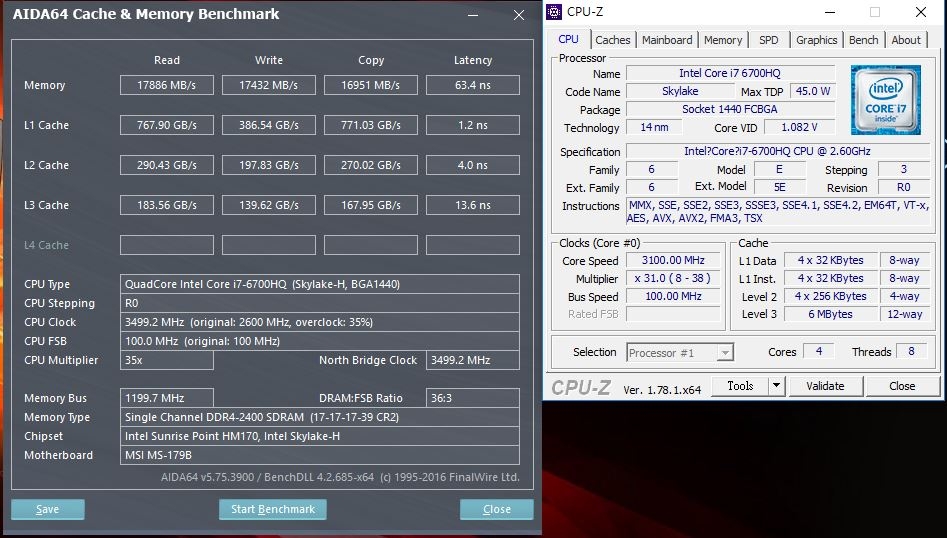Image resolution: width=947 pixels, height=538 pixels.
Task: Click the Name field Intel Core i7 6700HQ
Action: pos(730,73)
